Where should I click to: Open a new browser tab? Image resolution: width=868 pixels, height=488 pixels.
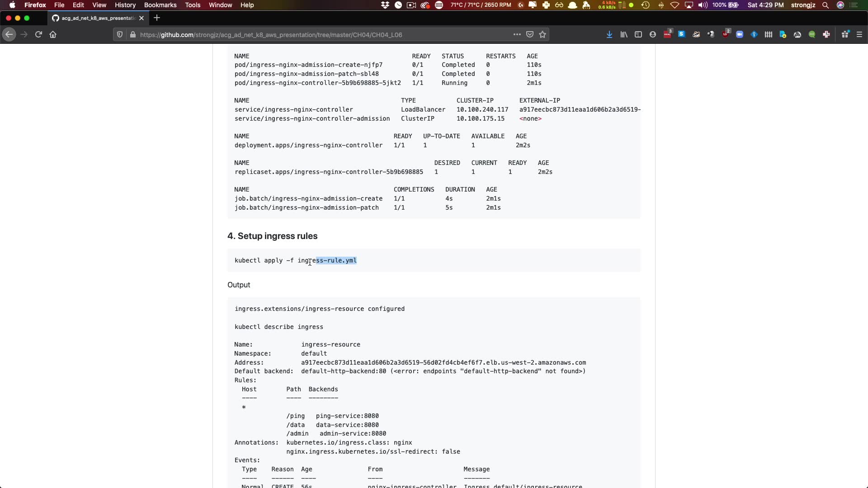point(157,18)
